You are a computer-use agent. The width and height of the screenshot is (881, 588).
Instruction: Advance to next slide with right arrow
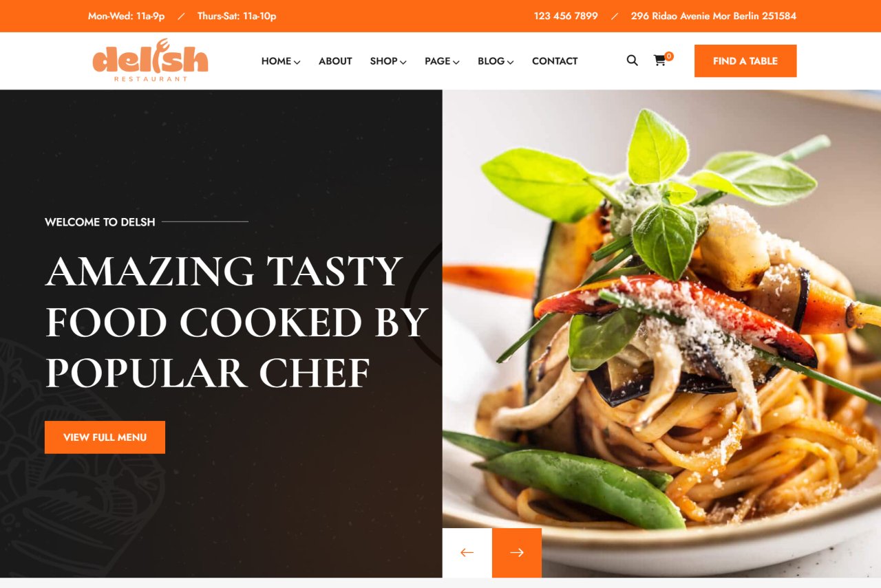(x=517, y=553)
